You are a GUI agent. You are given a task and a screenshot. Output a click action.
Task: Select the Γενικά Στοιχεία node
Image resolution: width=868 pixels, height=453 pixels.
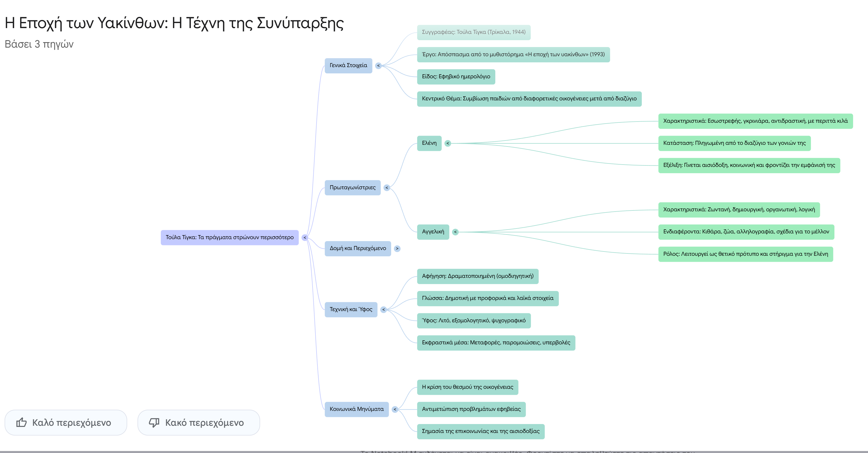pos(348,65)
